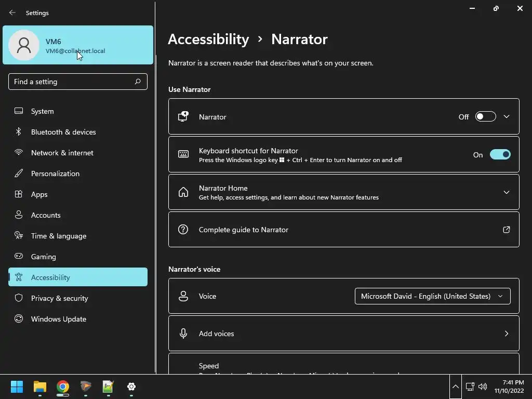Open File Explorer from the taskbar
The image size is (532, 399).
click(x=40, y=387)
